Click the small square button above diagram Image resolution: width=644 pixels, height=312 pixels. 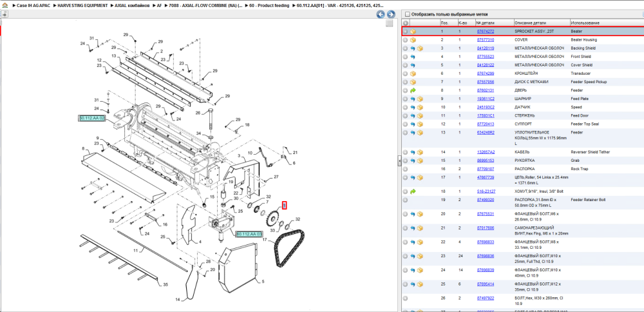[x=390, y=23]
